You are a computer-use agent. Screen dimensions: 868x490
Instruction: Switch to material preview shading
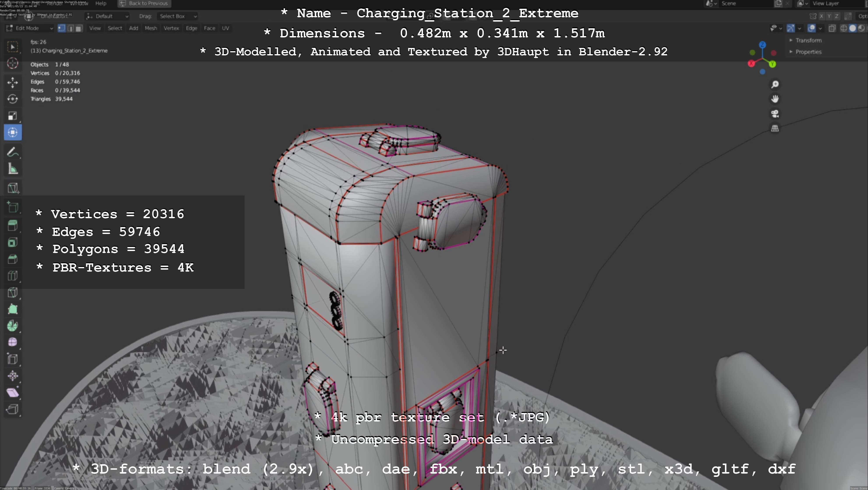pyautogui.click(x=861, y=28)
